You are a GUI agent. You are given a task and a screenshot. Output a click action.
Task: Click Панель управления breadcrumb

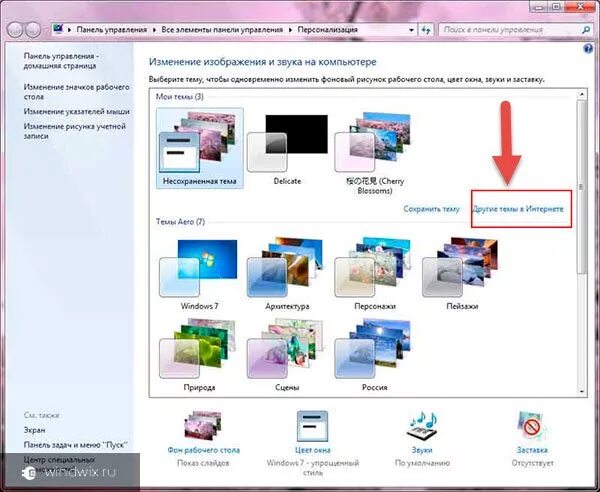[112, 29]
